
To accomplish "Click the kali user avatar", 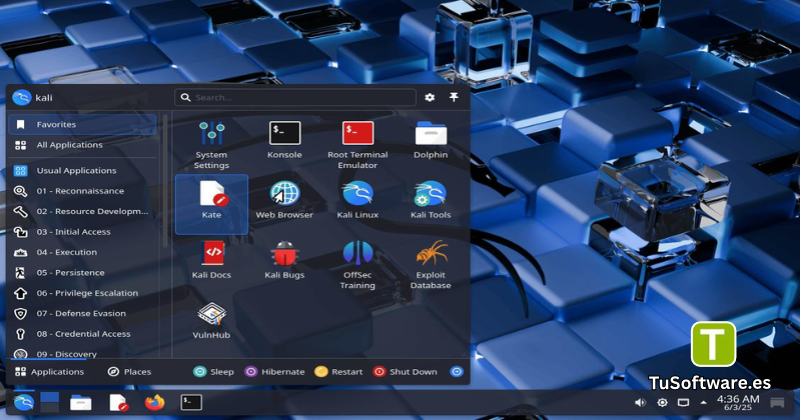I will [21, 97].
